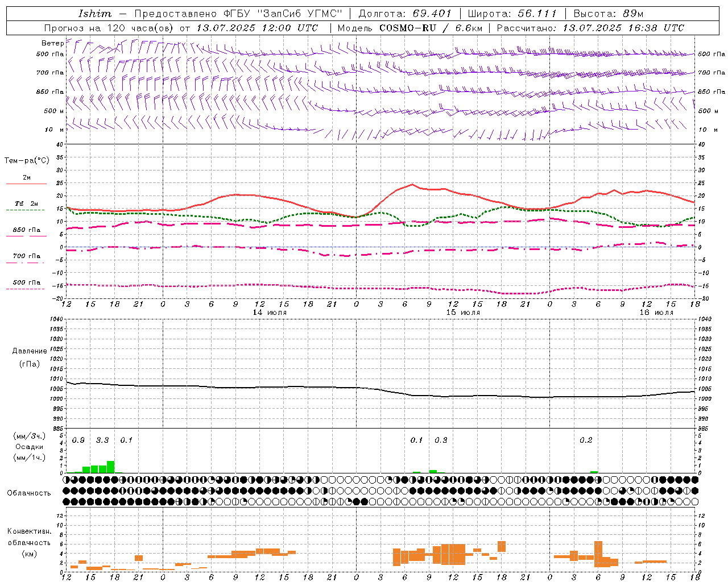Click the tallest orange convective cloud bar
728x582 pixels.
[598, 554]
